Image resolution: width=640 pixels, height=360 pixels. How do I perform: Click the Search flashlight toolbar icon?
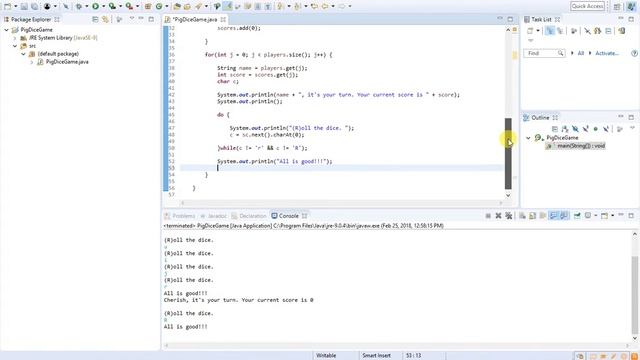click(x=199, y=6)
